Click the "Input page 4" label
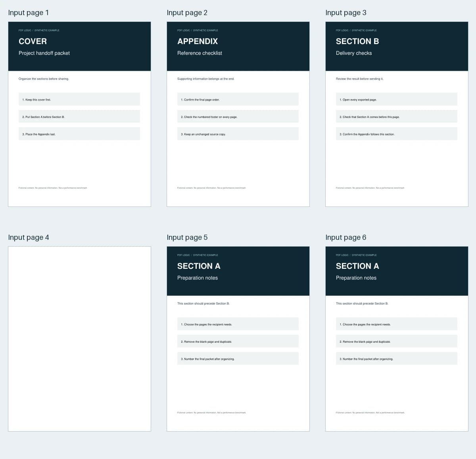Image resolution: width=476 pixels, height=459 pixels. (29, 237)
